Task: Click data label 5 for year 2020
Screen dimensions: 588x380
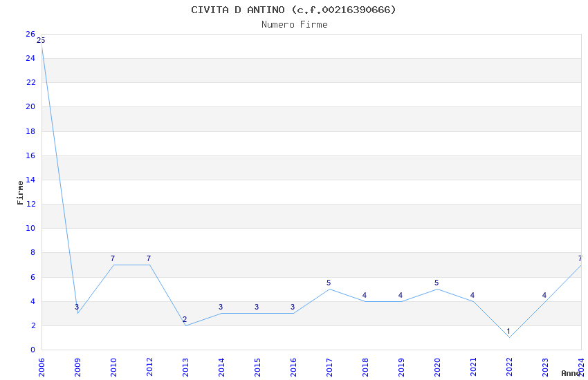Action: coord(437,283)
